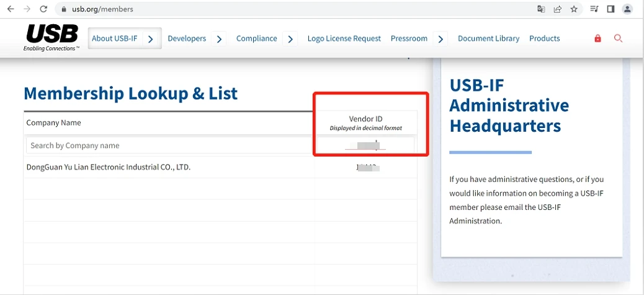Image resolution: width=644 pixels, height=295 pixels.
Task: Click the browser forward arrow
Action: click(x=27, y=9)
